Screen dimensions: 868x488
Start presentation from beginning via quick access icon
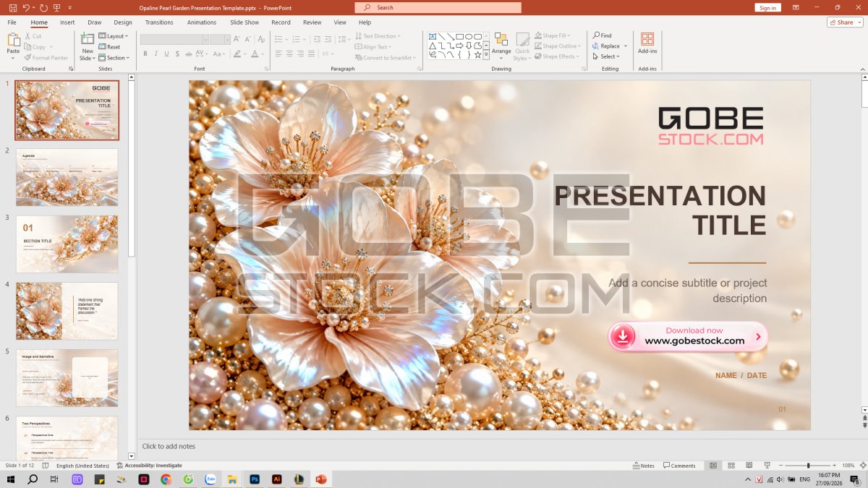[x=57, y=7]
